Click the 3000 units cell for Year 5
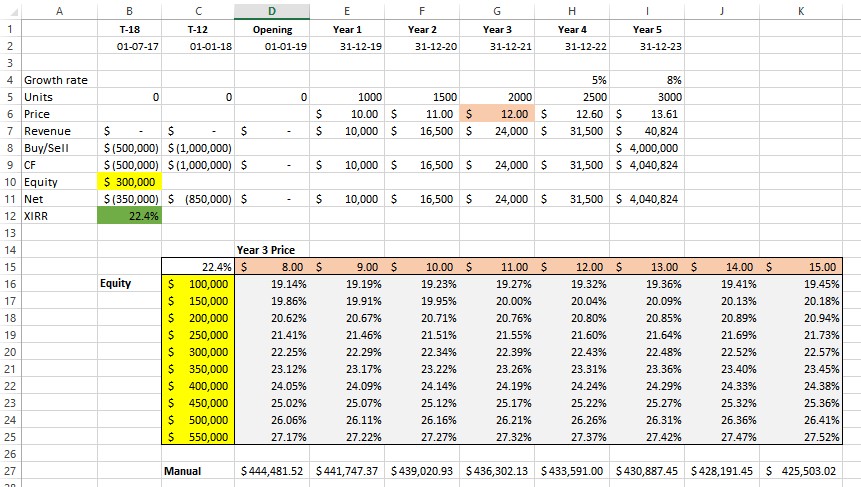Screen dimensions: 861x487 click(648, 97)
